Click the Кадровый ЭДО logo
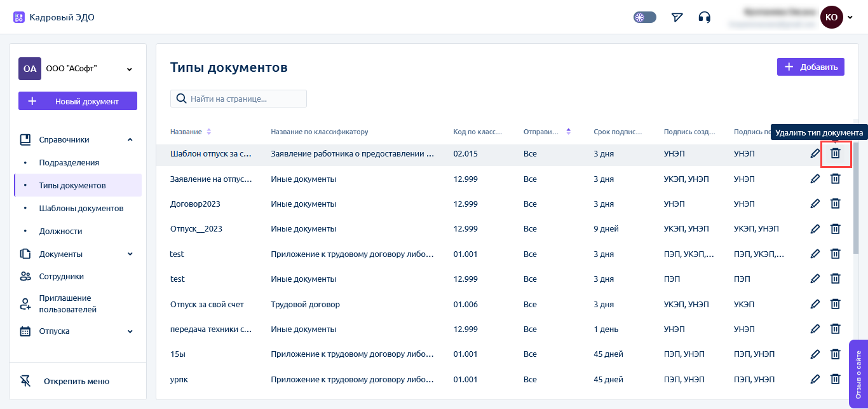Image resolution: width=868 pixels, height=409 pixels. point(54,17)
